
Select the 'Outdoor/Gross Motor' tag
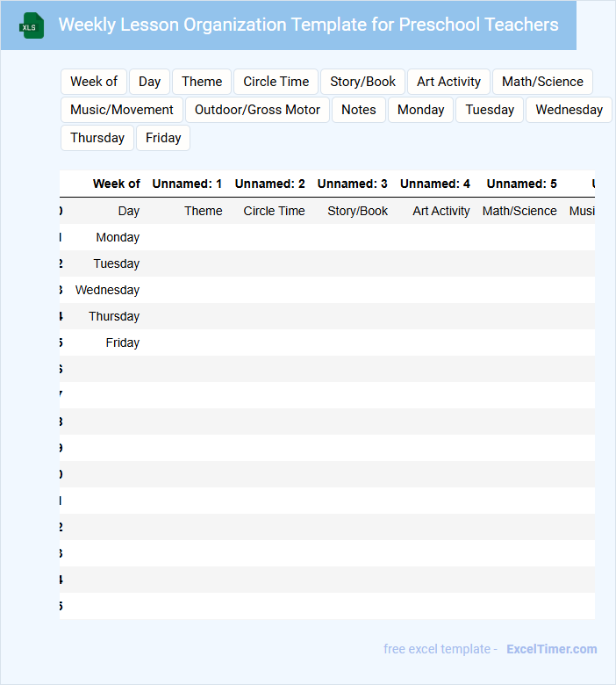click(x=257, y=110)
